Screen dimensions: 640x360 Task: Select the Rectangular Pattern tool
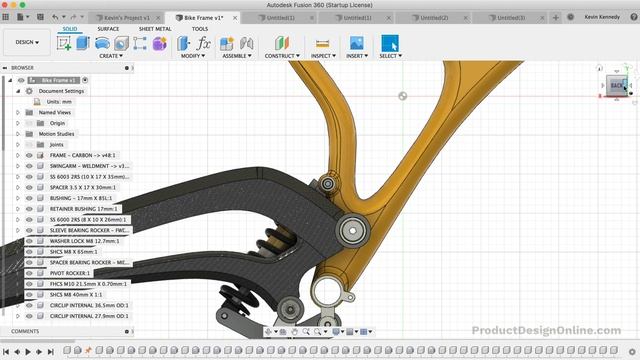[140, 43]
